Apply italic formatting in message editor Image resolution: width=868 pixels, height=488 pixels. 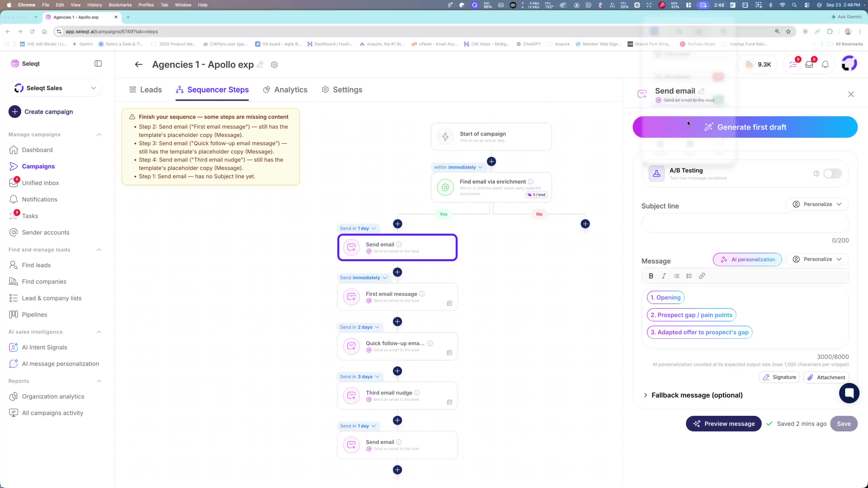(x=663, y=276)
